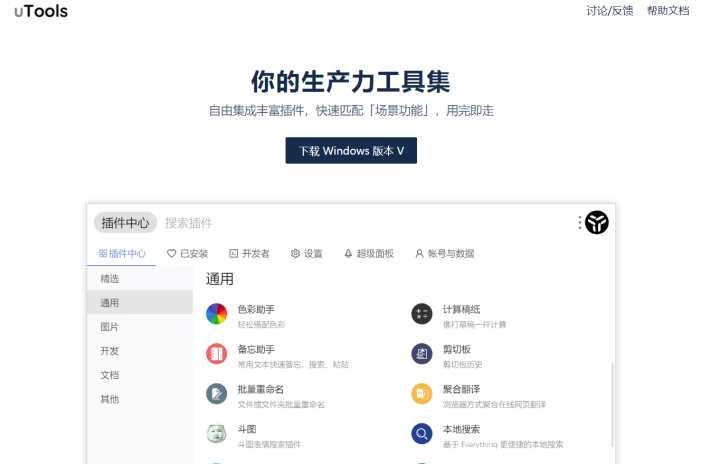This screenshot has height=464, width=720.
Task: Click the uTools logo
Action: click(x=41, y=11)
